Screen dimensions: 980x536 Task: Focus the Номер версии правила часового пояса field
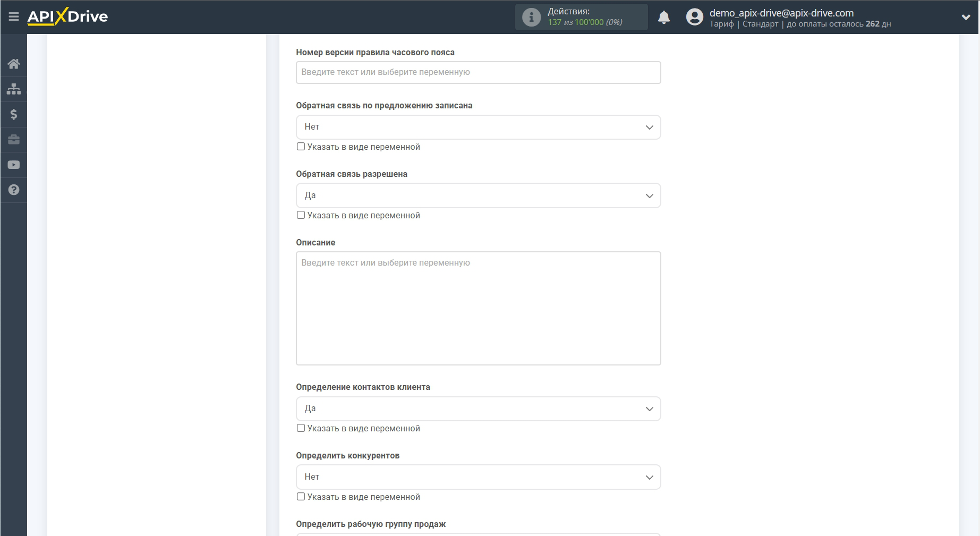[478, 72]
